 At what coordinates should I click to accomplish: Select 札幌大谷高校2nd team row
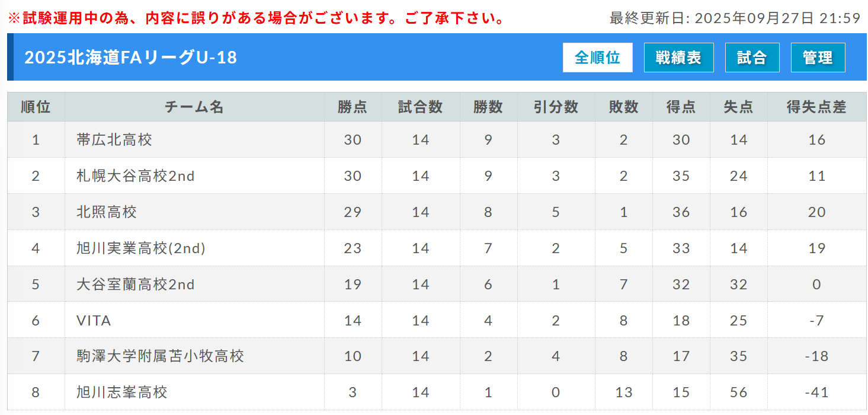[x=136, y=176]
